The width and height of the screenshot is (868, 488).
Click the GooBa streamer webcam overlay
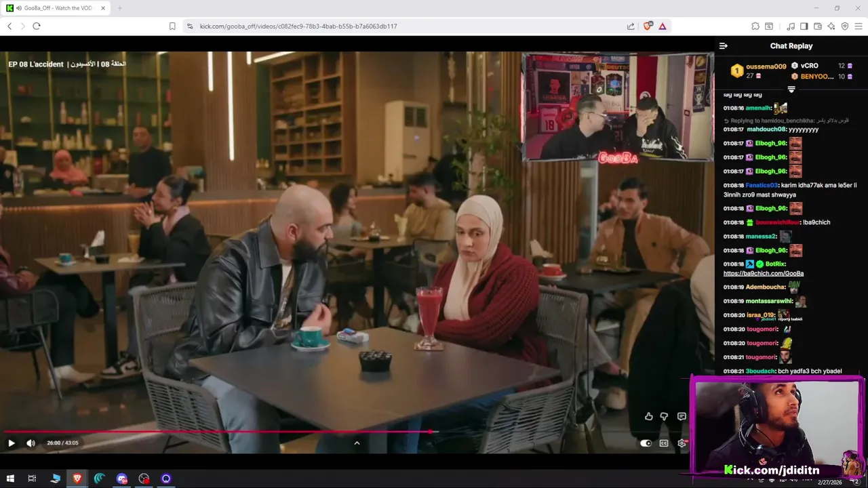point(618,107)
